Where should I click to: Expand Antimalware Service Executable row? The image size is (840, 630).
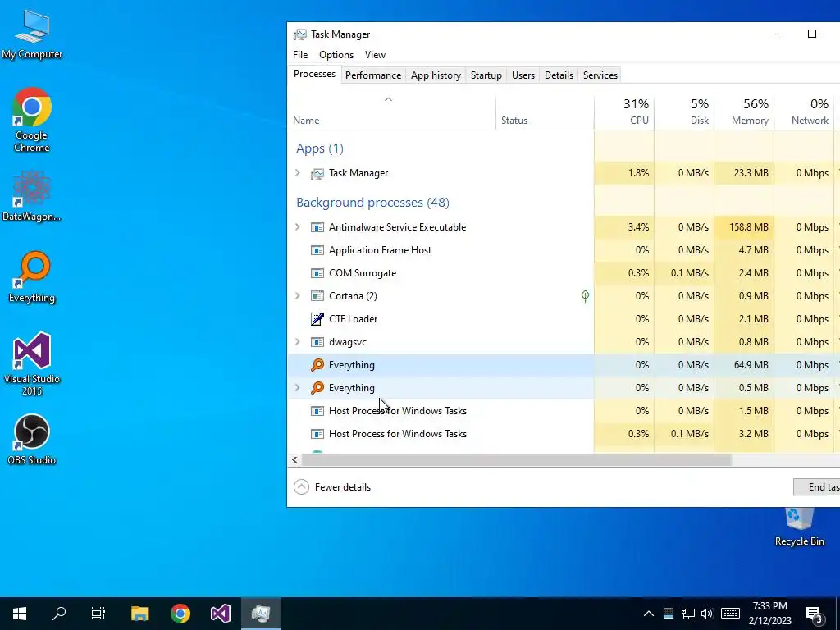coord(298,227)
